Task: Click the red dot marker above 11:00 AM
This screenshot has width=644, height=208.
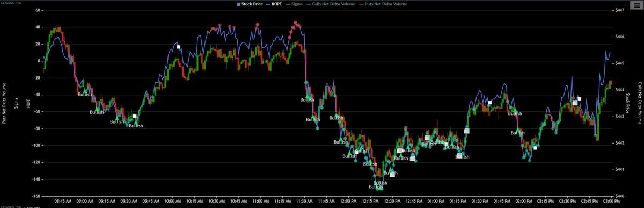Action: tap(258, 24)
